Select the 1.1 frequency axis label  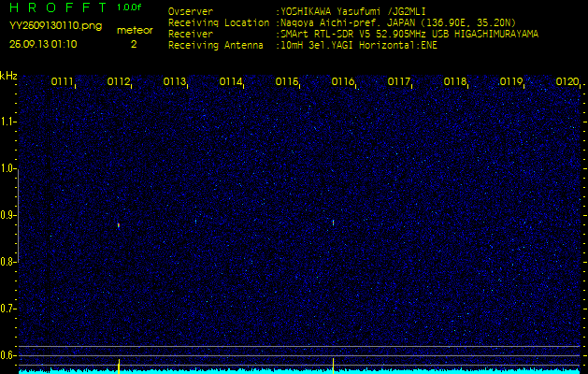click(8, 122)
